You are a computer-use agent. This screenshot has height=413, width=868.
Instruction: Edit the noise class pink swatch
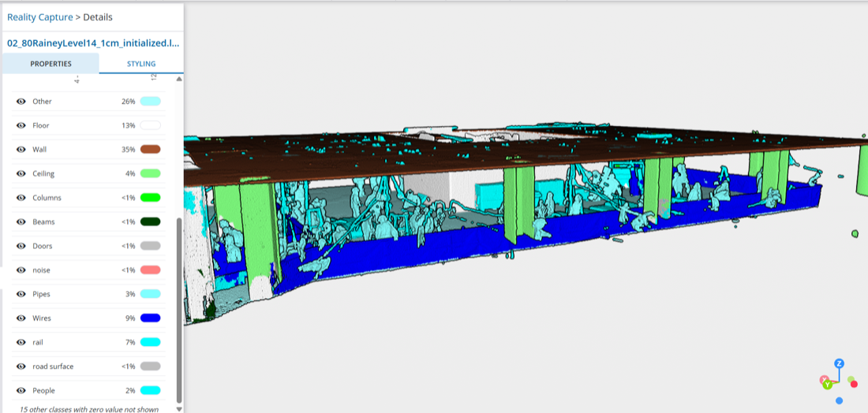(x=151, y=270)
